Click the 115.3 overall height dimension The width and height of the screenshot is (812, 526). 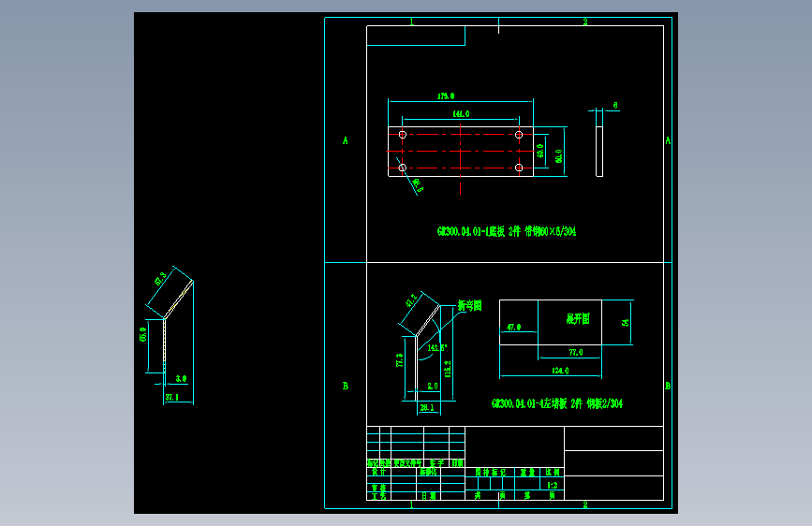tap(448, 369)
